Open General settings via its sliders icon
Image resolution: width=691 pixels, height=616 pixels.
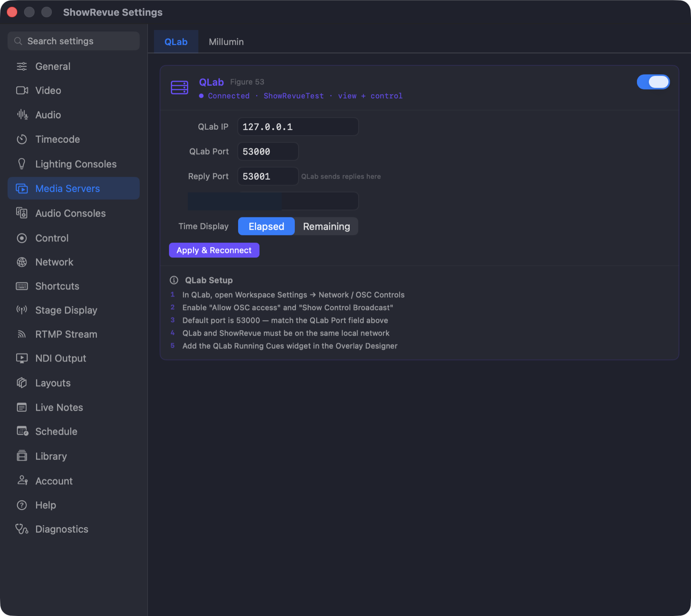pos(22,66)
